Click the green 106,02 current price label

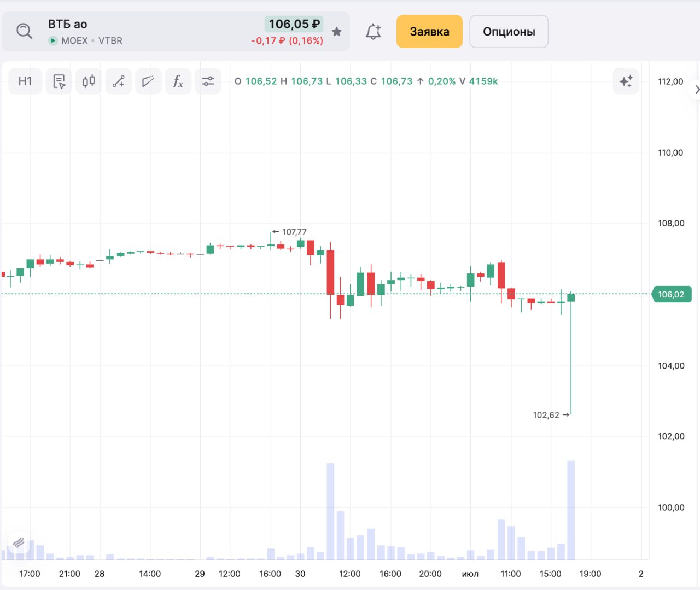[x=672, y=294]
